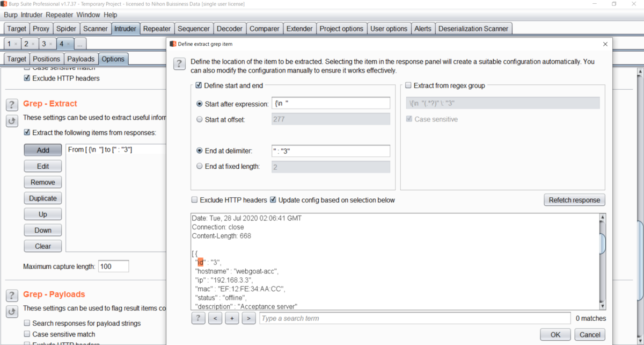Viewport: 644px width, 345px height.
Task: Close Intruder tab 4
Action: (68, 44)
